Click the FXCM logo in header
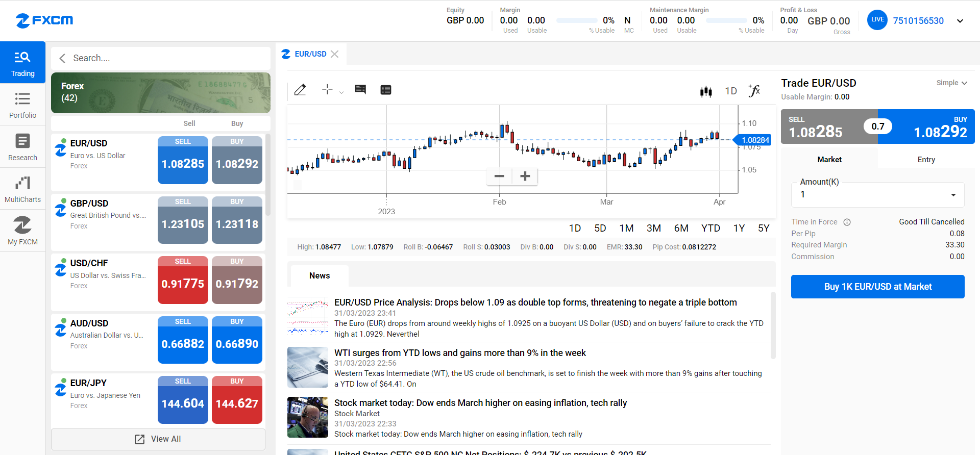 (44, 20)
